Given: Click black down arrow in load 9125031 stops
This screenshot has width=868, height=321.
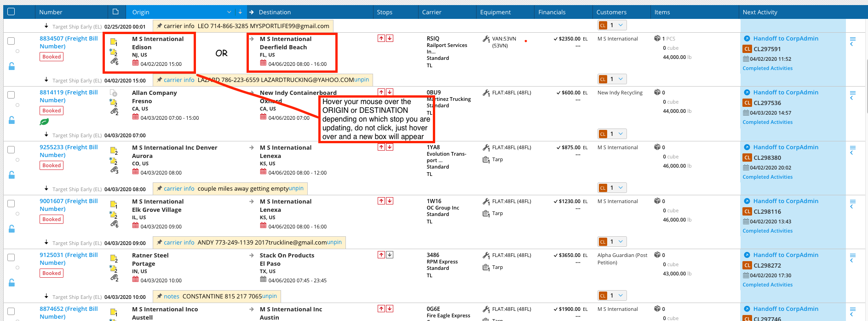Looking at the screenshot, I should pos(390,255).
